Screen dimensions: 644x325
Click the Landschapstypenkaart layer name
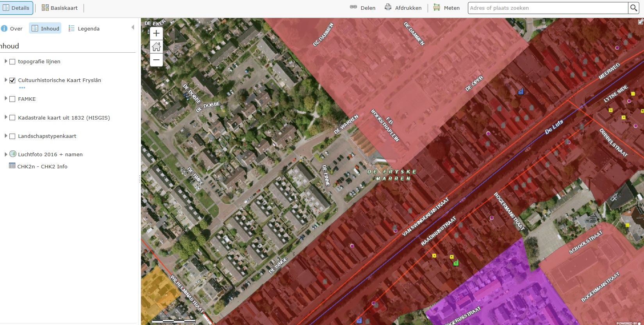click(47, 136)
